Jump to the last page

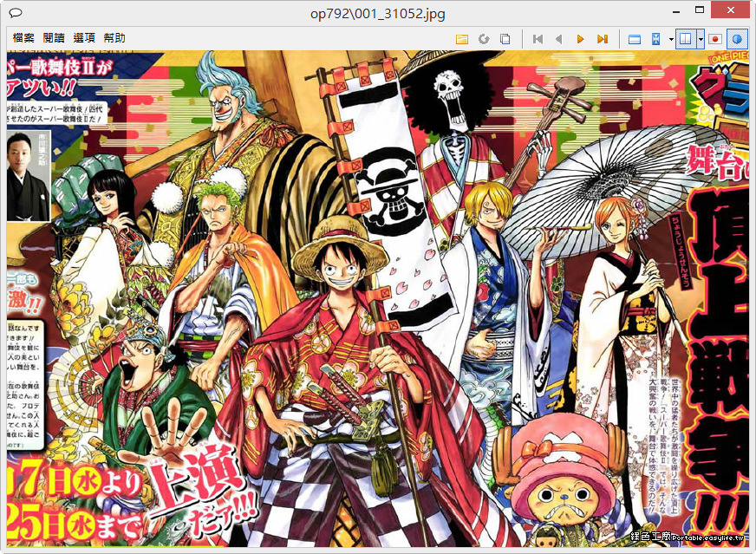603,39
